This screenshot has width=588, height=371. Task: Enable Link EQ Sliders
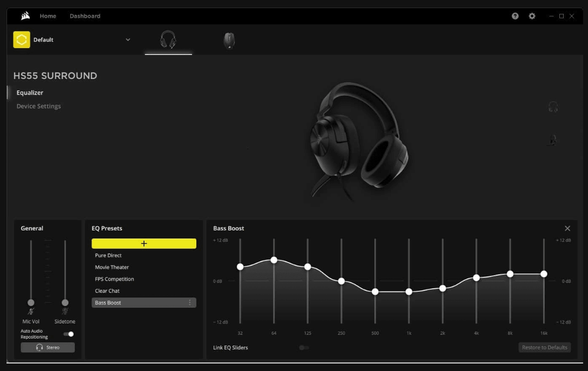pos(303,347)
